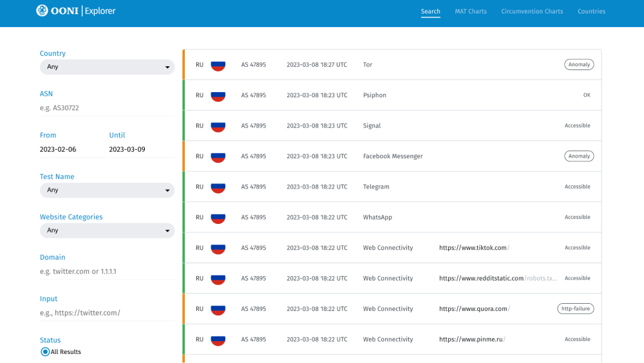Open the Website Categories dropdown
This screenshot has height=363, width=644.
pos(107,230)
